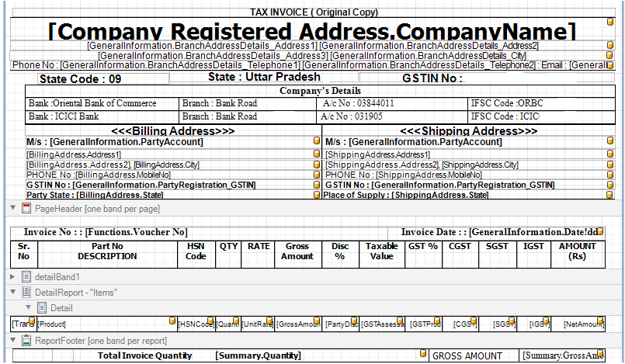Click binding icon on Party State field
This screenshot has width=625, height=364.
click(x=317, y=195)
